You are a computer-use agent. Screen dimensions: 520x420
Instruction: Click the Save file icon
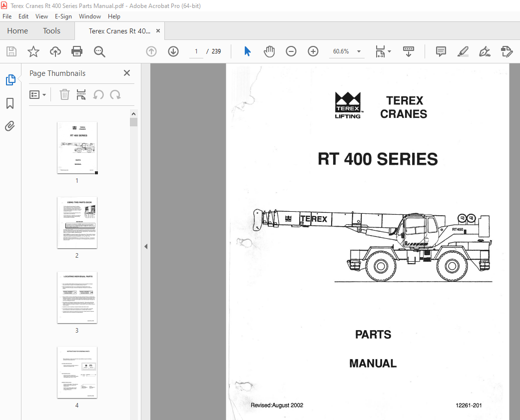(11, 51)
